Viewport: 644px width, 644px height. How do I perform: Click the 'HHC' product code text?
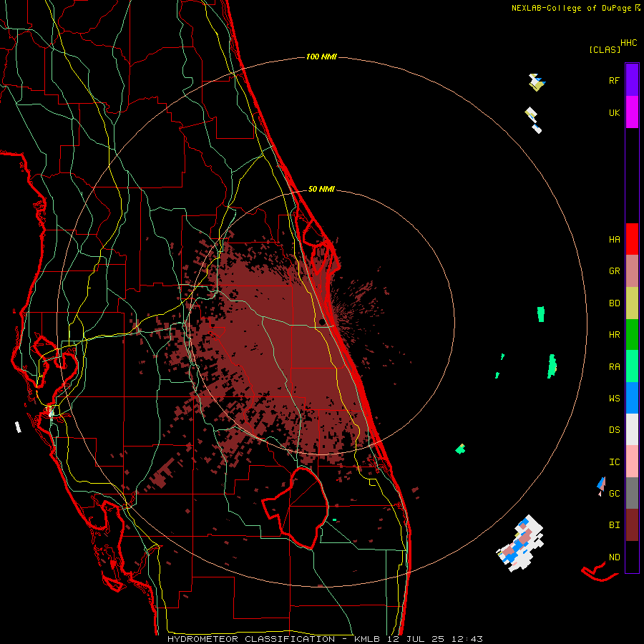[628, 43]
